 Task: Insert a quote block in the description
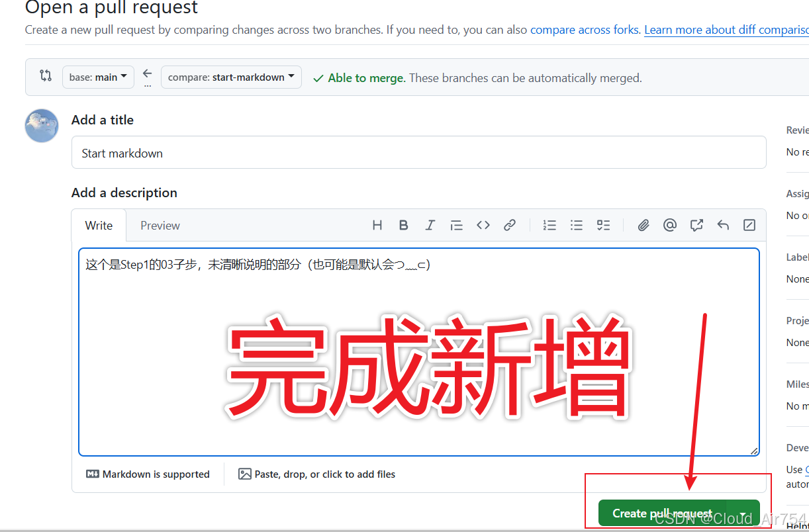tap(457, 225)
